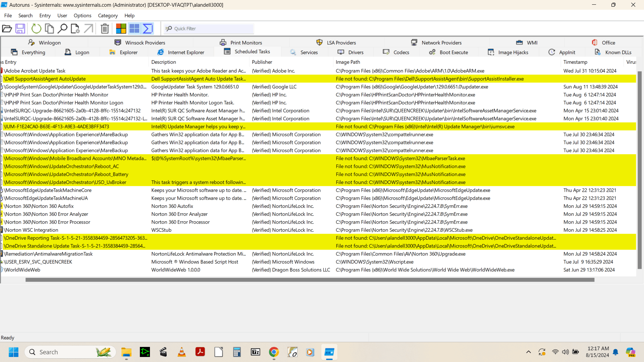
Task: Show hidden system tray icons chevron
Action: 529,352
